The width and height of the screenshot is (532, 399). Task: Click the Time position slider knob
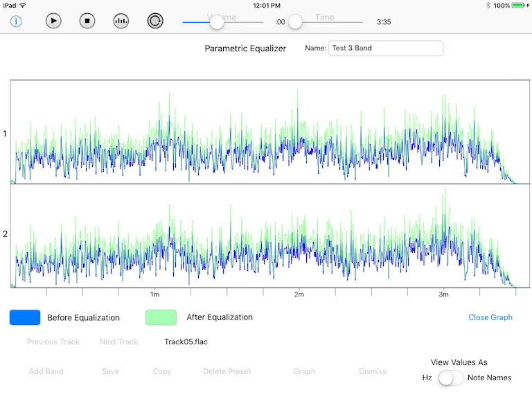point(295,22)
